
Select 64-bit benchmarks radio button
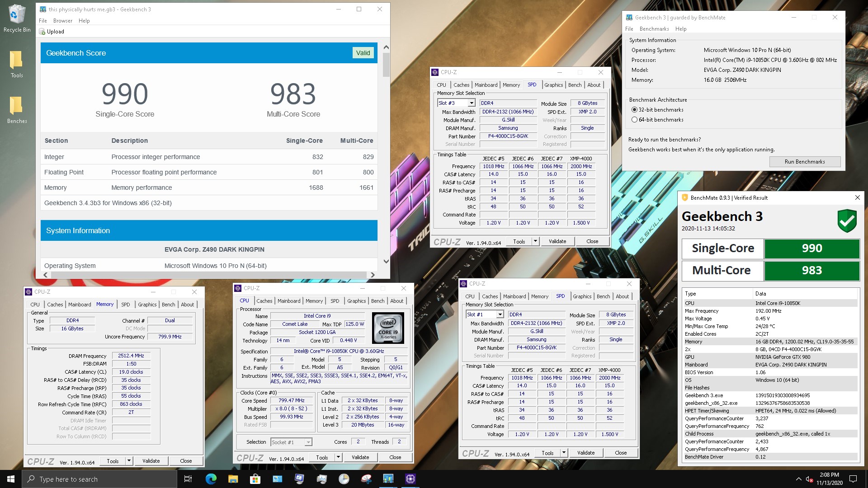(x=634, y=120)
